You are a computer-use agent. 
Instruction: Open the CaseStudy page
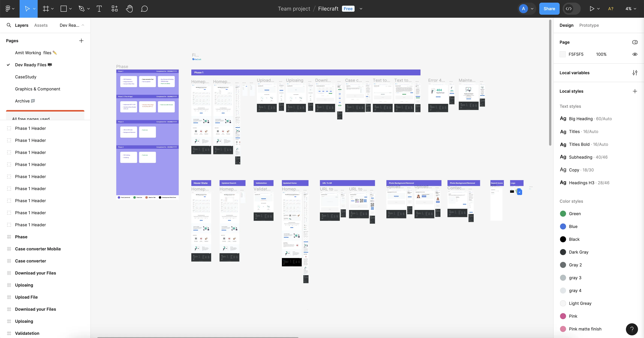tap(26, 77)
